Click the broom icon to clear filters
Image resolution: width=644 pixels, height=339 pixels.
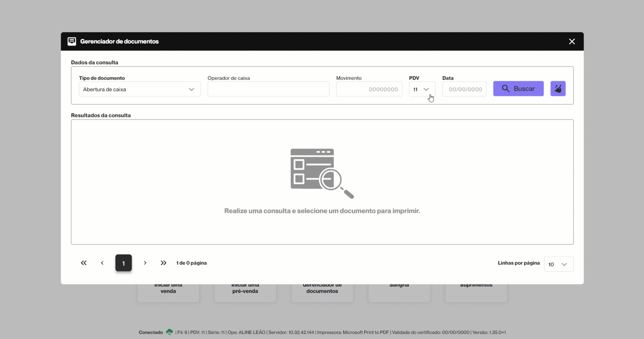(558, 89)
